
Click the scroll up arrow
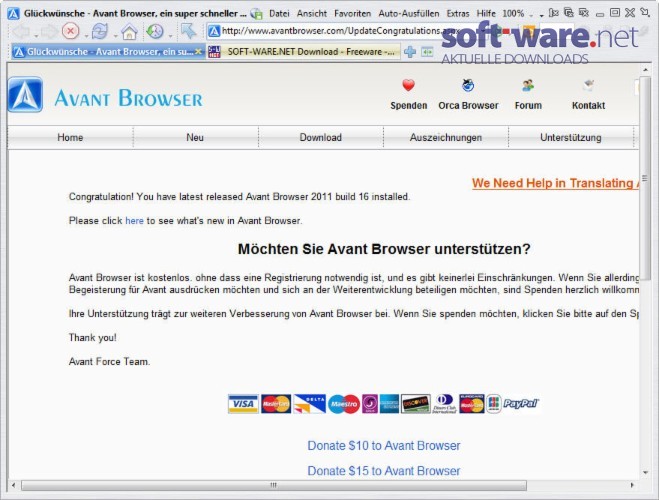(x=645, y=69)
